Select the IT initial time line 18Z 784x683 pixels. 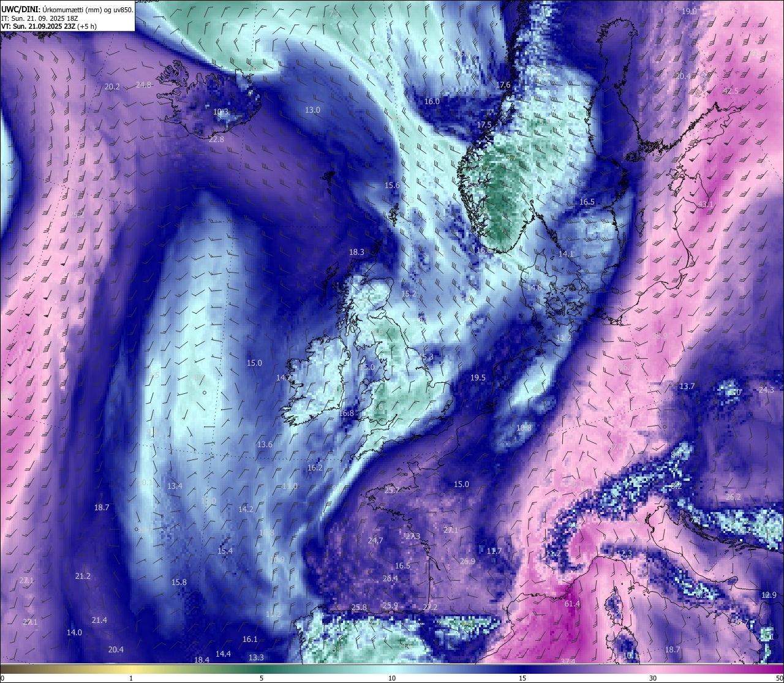click(40, 18)
